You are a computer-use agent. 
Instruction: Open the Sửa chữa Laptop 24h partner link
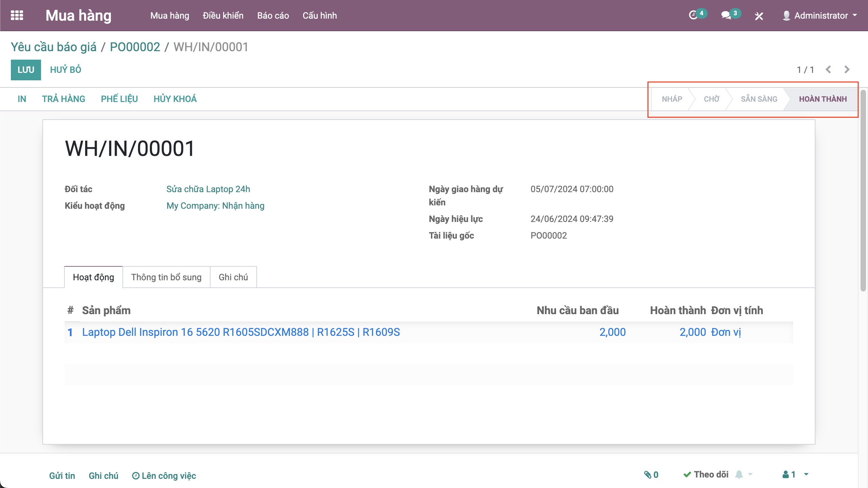pos(208,189)
